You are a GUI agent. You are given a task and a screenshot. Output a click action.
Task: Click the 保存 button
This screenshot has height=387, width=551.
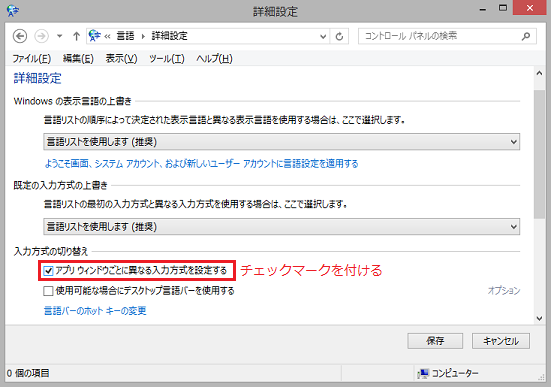pos(435,341)
